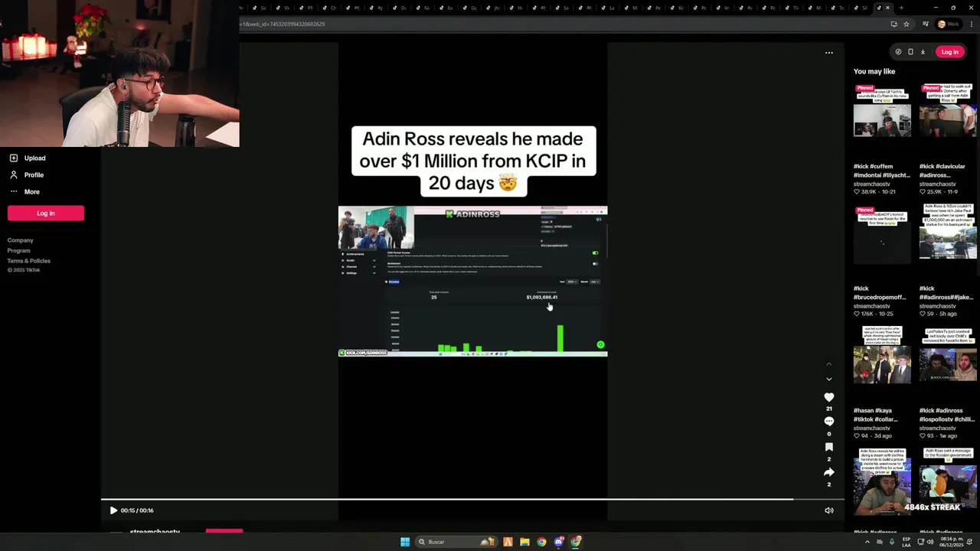Bookmark this page with star icon
Screen dimensions: 980x551
906,24
